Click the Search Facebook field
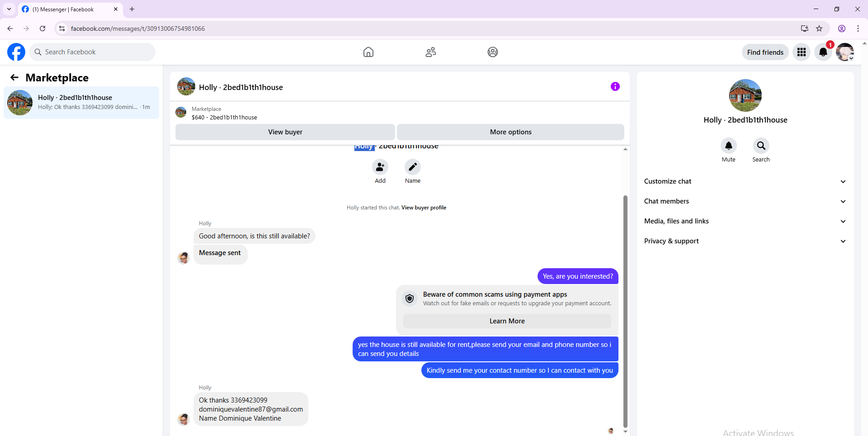The width and height of the screenshot is (868, 436). pyautogui.click(x=92, y=52)
